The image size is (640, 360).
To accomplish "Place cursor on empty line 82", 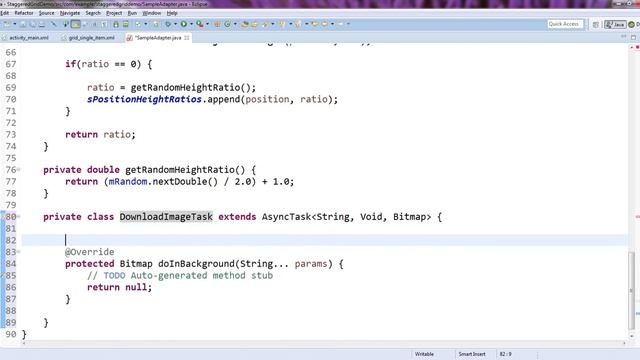I will [x=324, y=240].
